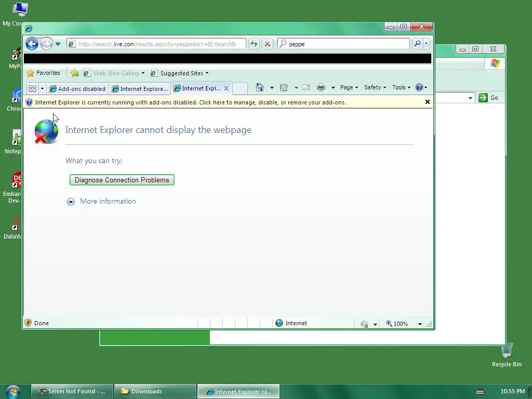
Task: Open the Page menu
Action: click(349, 87)
